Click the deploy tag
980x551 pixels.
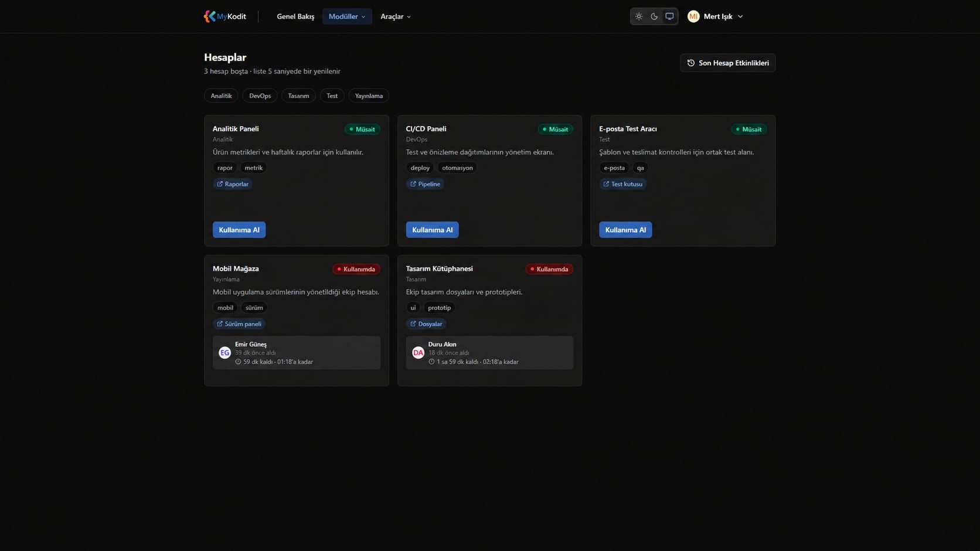[x=420, y=168]
